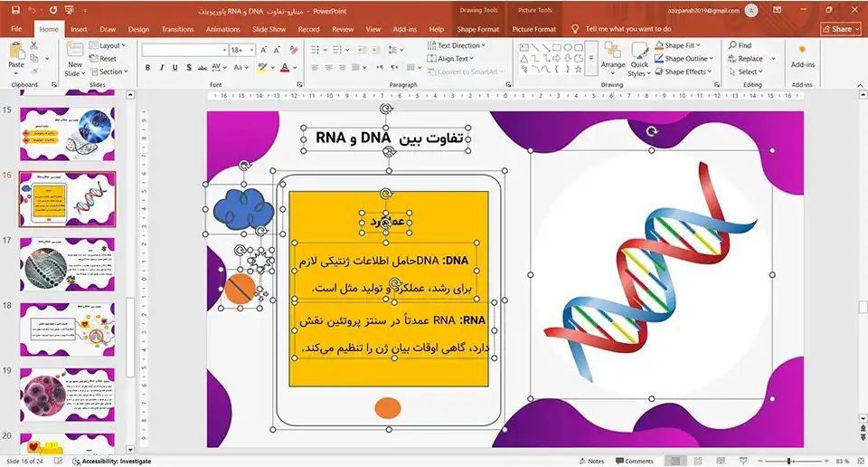Toggle Bold formatting
Screen dimensions: 868x467
(x=147, y=68)
